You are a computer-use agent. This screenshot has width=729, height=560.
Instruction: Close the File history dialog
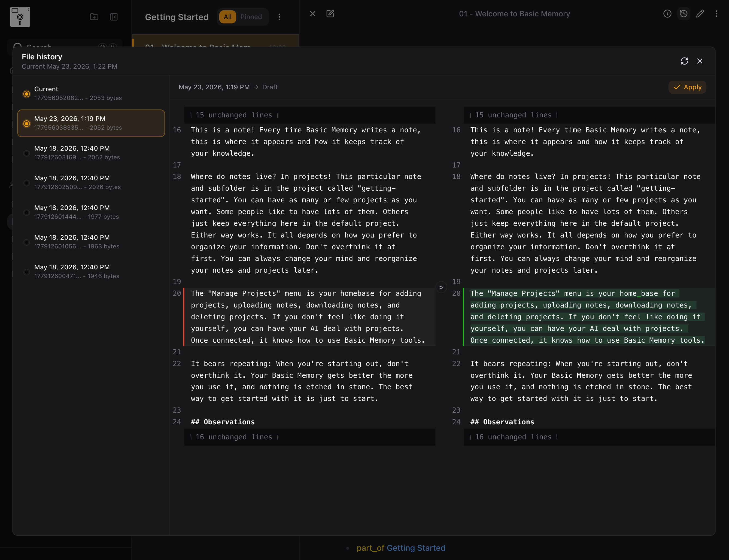point(700,61)
